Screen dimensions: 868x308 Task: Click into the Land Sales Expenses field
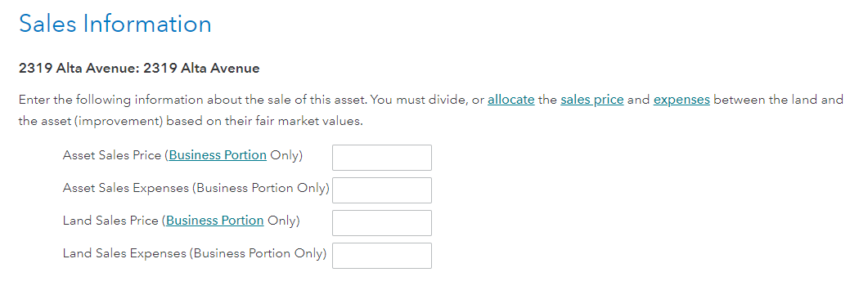coord(382,256)
